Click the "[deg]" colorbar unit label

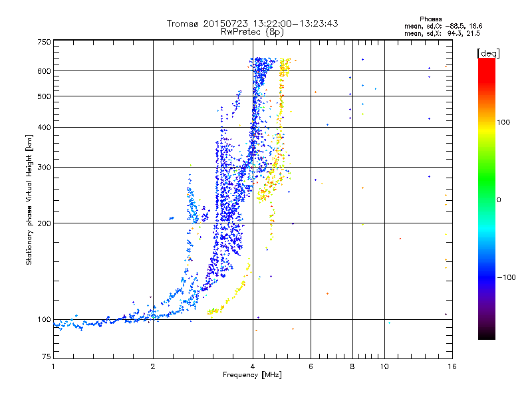coord(488,53)
